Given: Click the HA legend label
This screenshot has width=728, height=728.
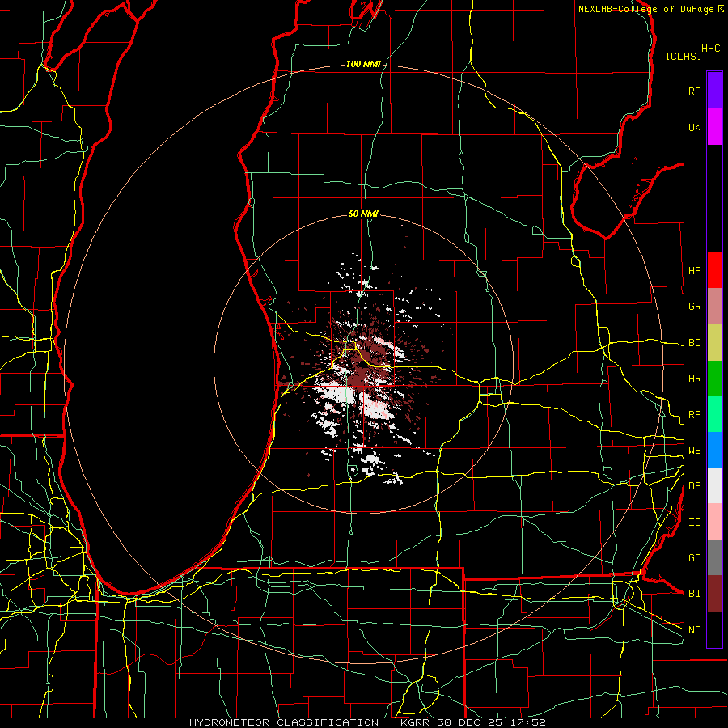Looking at the screenshot, I should tap(694, 270).
